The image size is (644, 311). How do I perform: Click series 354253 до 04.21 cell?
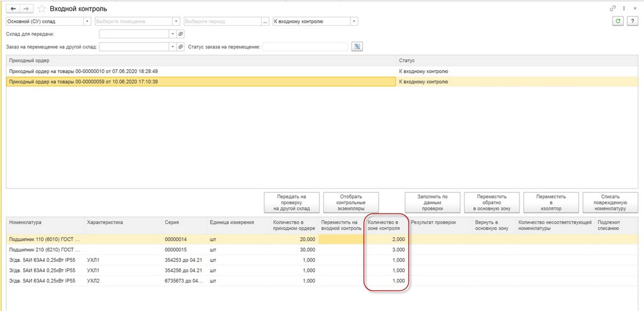pos(184,260)
